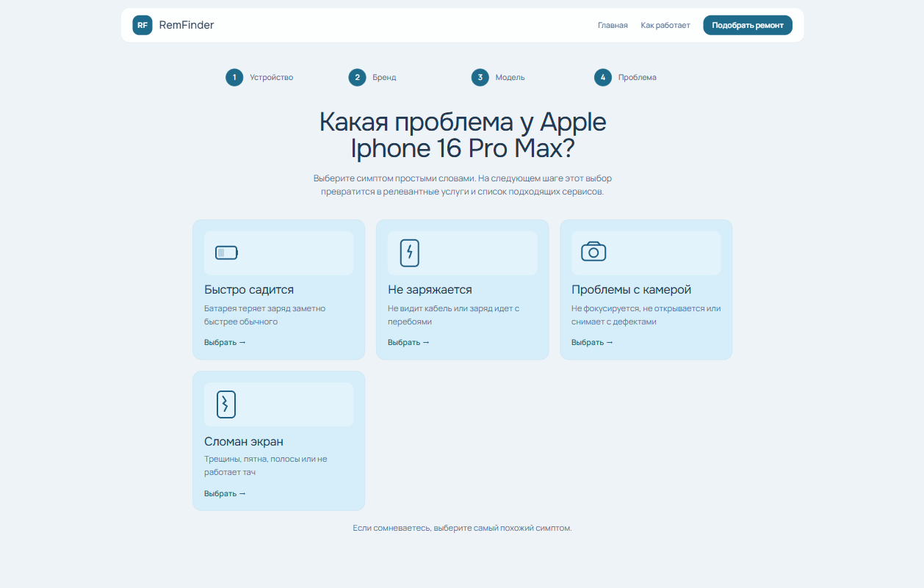This screenshot has height=588, width=924.
Task: Click Выбрать under Не заряжается
Action: [x=408, y=342]
